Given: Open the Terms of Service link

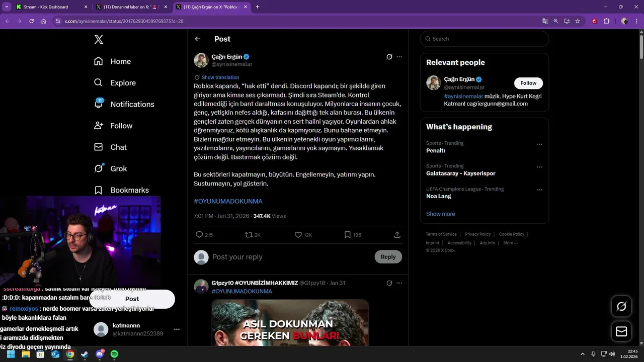Looking at the screenshot, I should (x=441, y=234).
